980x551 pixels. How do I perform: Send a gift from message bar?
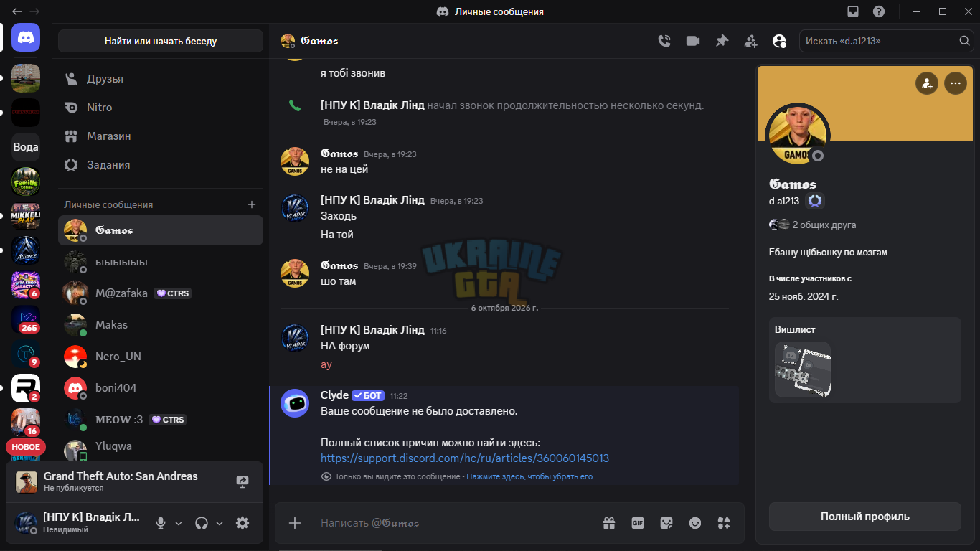[x=609, y=523]
